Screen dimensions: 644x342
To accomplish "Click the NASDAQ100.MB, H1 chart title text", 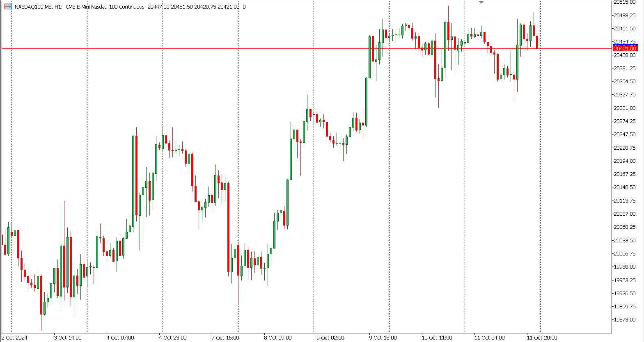I will click(39, 7).
